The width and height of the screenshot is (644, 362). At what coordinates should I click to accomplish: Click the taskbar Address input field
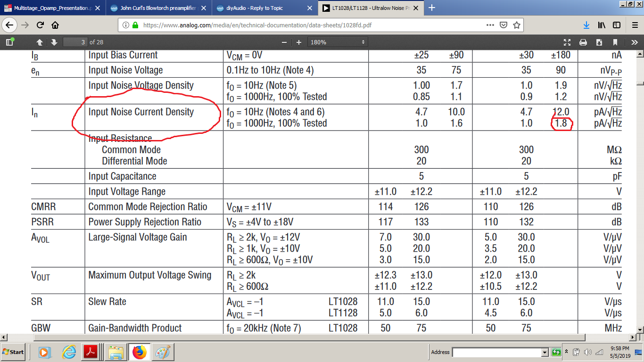[497, 352]
